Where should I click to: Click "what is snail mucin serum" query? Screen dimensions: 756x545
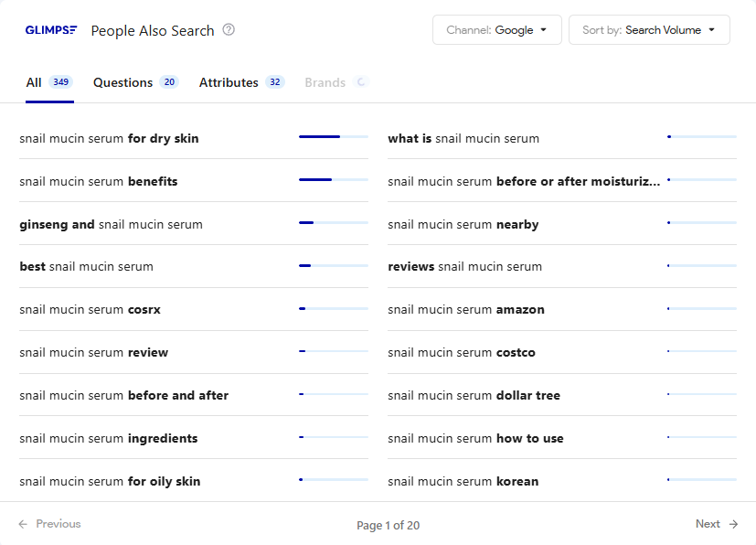pyautogui.click(x=463, y=139)
